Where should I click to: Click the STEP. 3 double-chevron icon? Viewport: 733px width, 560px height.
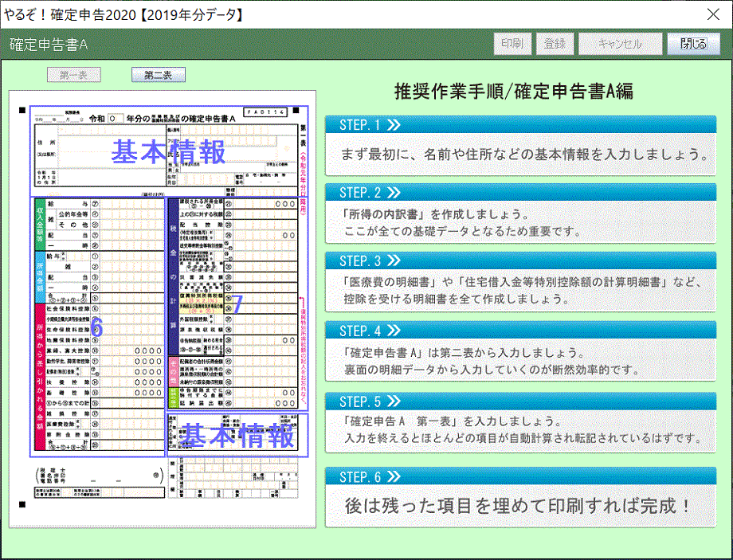(x=394, y=260)
